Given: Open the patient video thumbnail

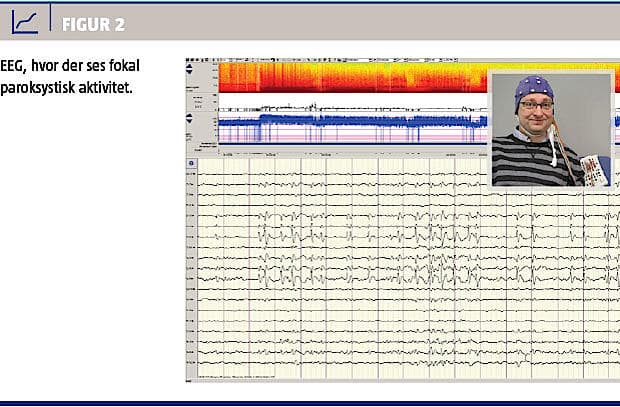Looking at the screenshot, I should pyautogui.click(x=551, y=129).
